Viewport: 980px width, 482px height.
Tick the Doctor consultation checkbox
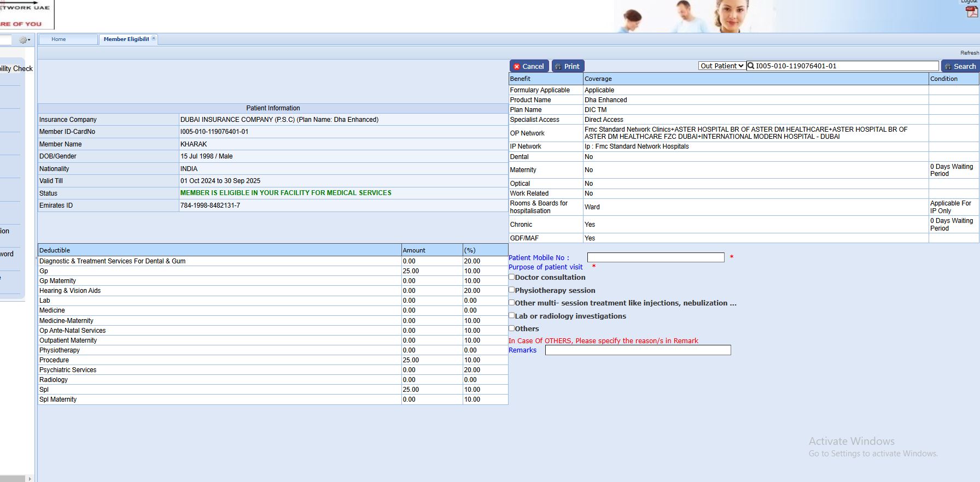[x=512, y=277]
